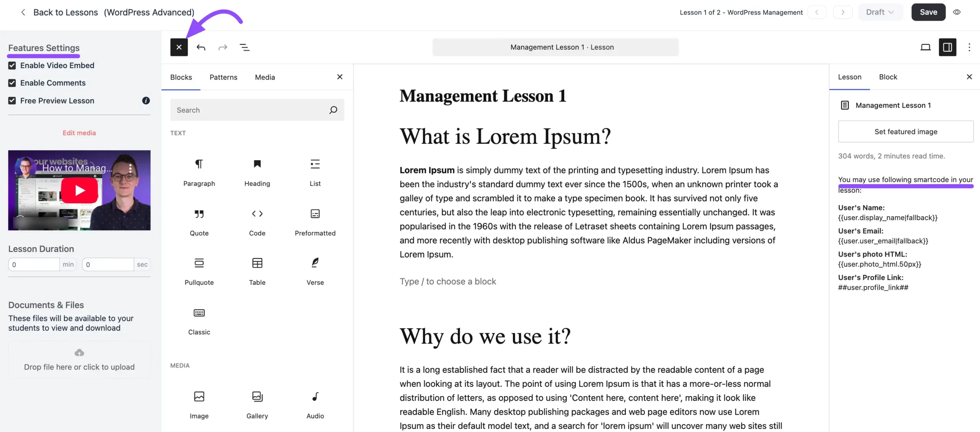Uncheck Enable Comments
The image size is (980, 432).
tap(12, 83)
